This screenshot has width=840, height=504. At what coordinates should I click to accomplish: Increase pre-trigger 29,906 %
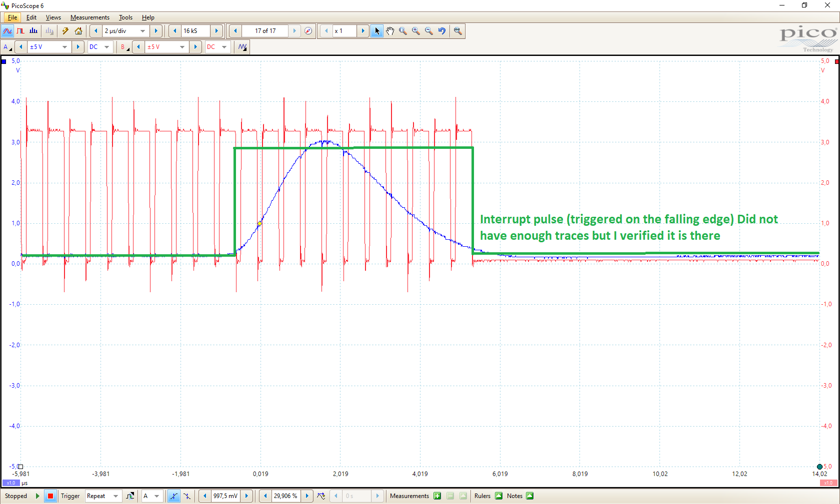pyautogui.click(x=307, y=496)
